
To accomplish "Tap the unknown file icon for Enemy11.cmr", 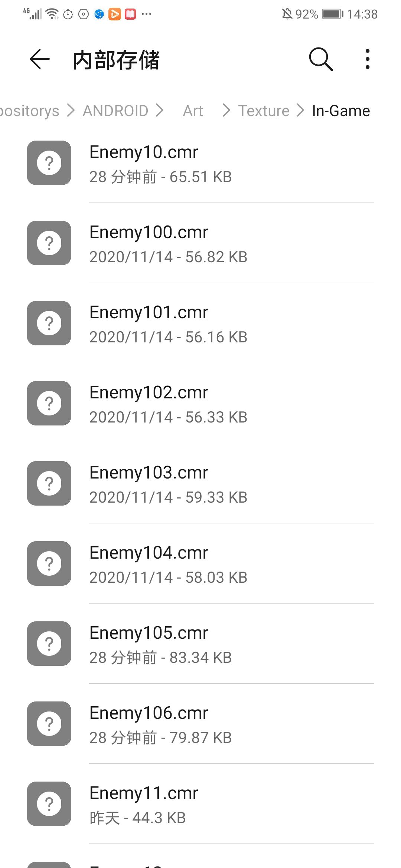I will pos(49,804).
